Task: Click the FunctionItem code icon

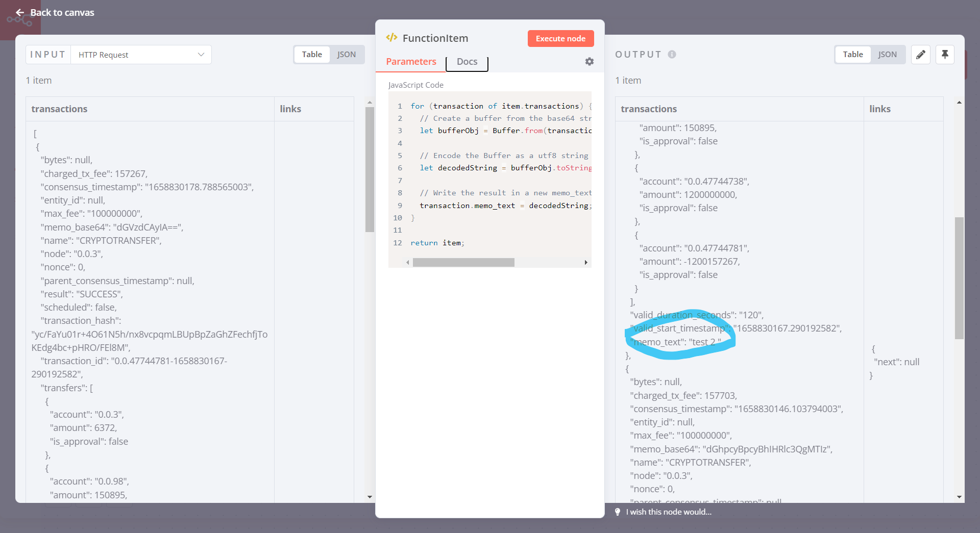Action: [392, 38]
